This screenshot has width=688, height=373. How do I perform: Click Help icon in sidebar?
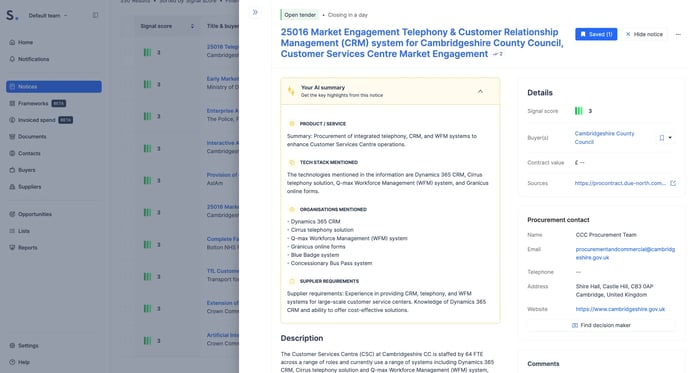point(12,362)
